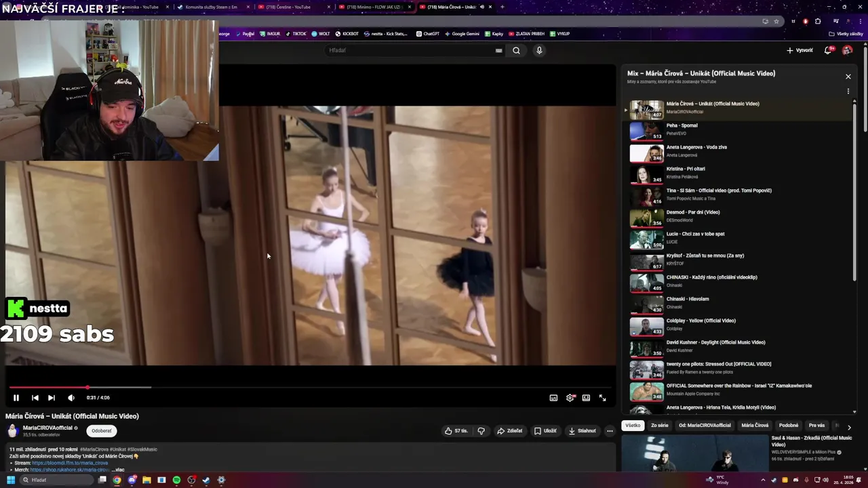The image size is (868, 488).
Task: Expand description with ...viac
Action: (118, 470)
